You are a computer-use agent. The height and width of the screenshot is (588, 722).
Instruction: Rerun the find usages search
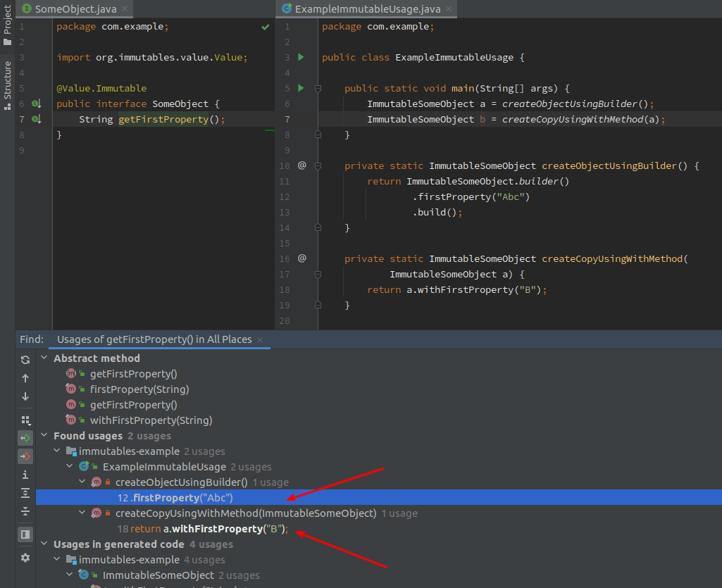(25, 359)
